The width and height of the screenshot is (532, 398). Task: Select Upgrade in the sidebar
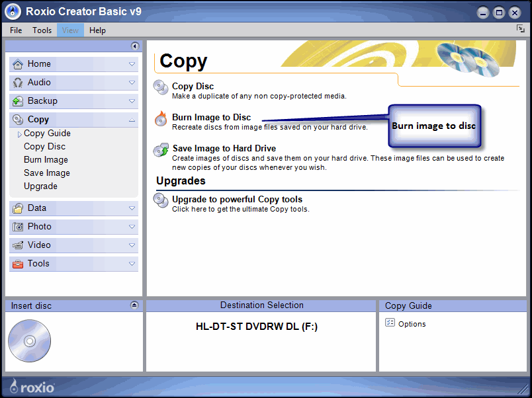[x=40, y=186]
